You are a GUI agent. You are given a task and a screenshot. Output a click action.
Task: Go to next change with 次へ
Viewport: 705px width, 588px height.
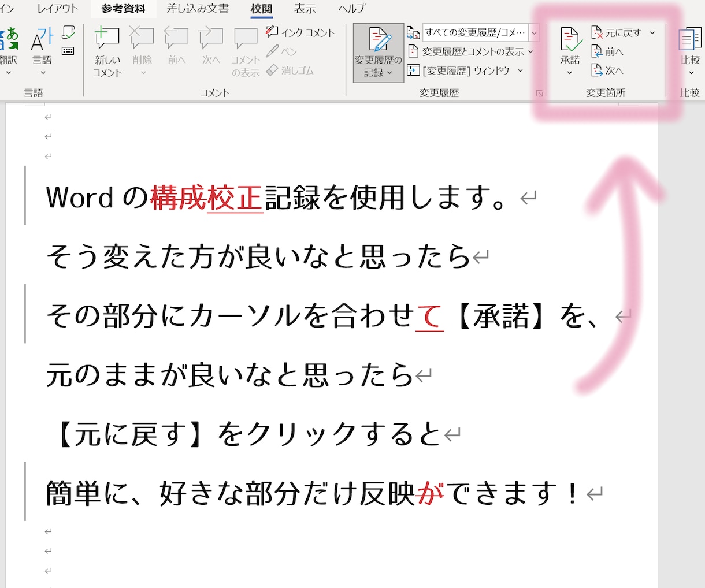tap(607, 70)
